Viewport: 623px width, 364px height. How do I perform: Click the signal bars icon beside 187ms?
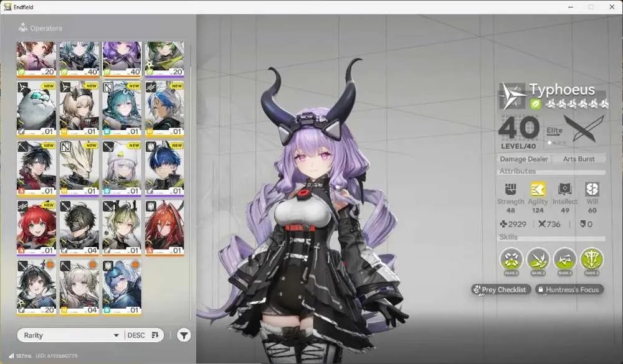(x=11, y=356)
